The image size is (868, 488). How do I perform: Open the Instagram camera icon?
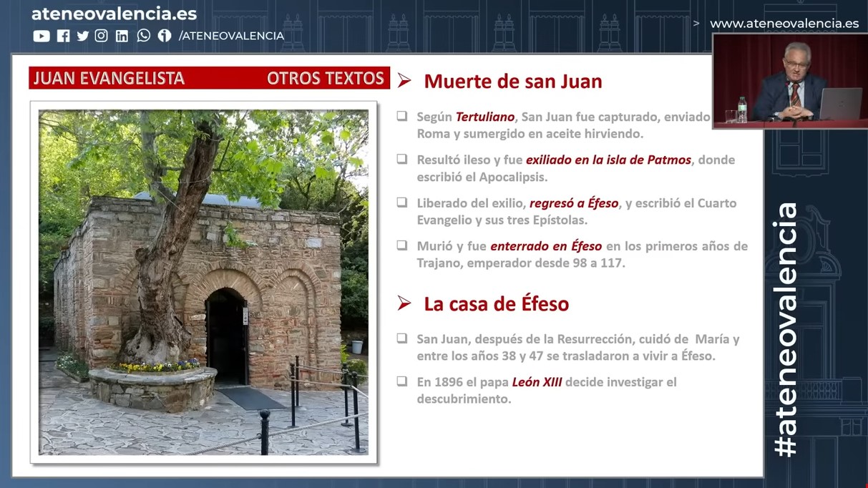click(102, 36)
